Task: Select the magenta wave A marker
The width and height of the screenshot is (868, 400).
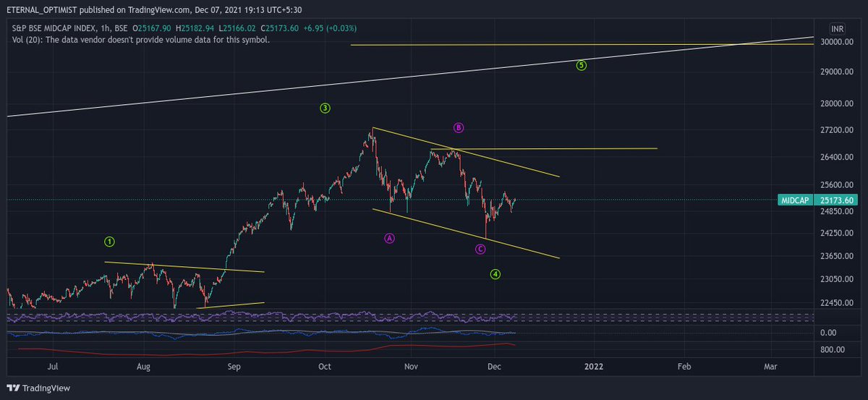Action: 389,238
